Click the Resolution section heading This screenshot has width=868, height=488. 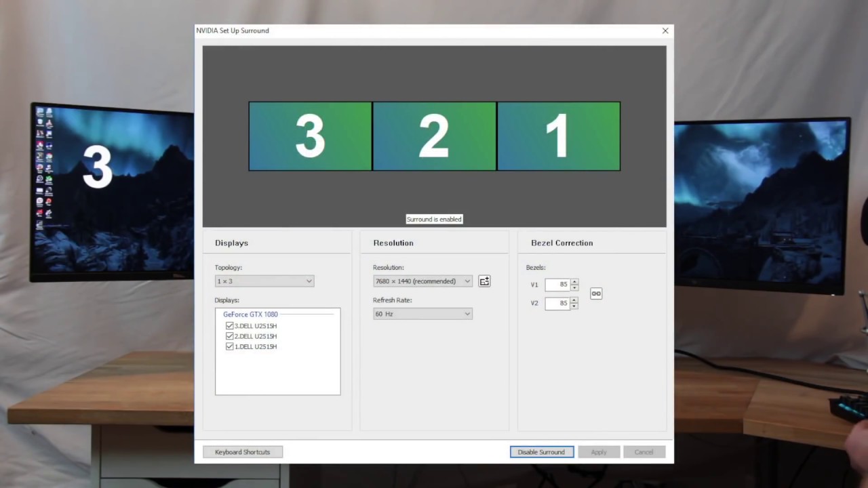pyautogui.click(x=393, y=243)
